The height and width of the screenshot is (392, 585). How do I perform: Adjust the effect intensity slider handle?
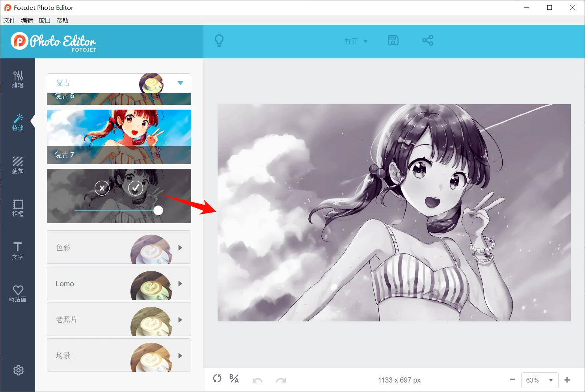click(158, 211)
